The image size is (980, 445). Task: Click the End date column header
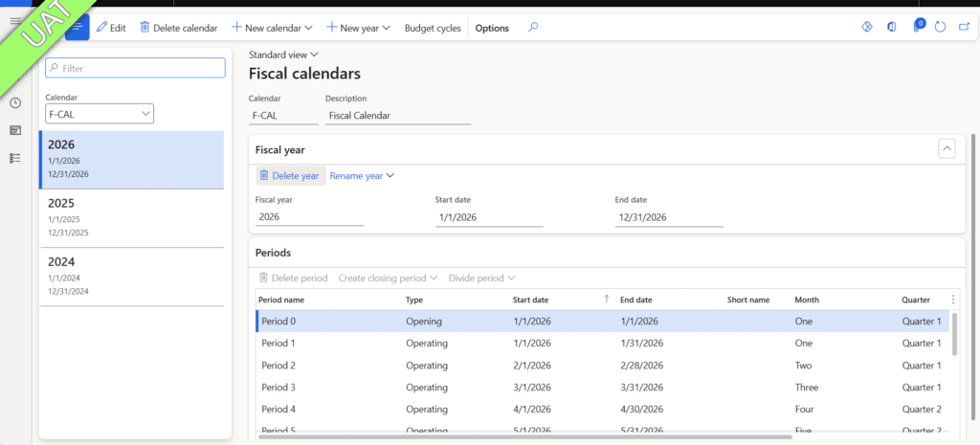[636, 300]
